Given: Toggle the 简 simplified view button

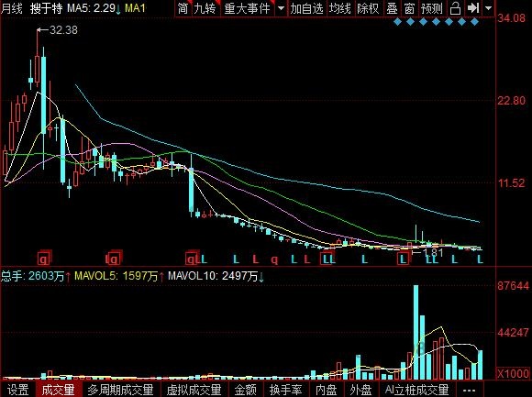Looking at the screenshot, I should [x=183, y=8].
